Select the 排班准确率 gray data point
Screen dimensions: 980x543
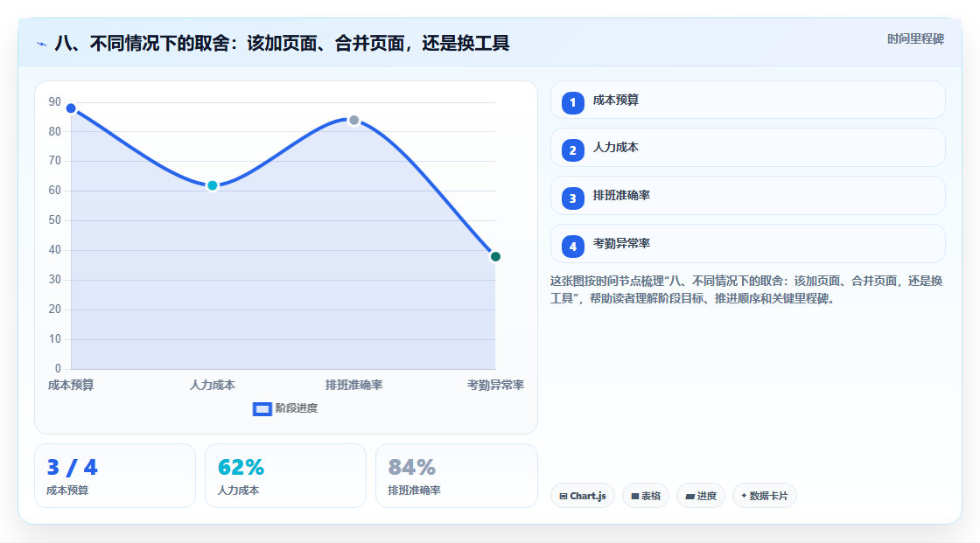pos(353,120)
